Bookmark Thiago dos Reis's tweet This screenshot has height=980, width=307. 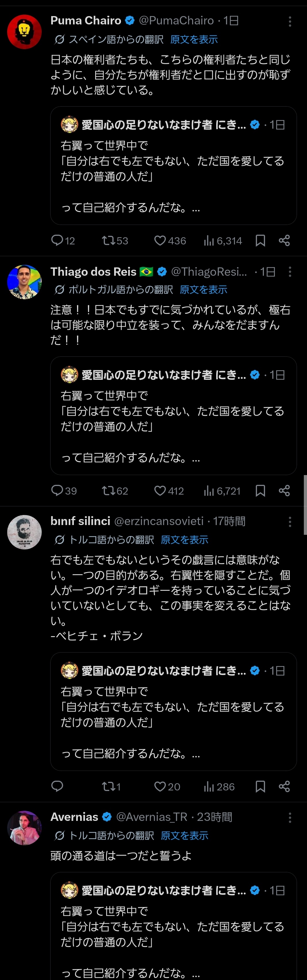click(260, 491)
